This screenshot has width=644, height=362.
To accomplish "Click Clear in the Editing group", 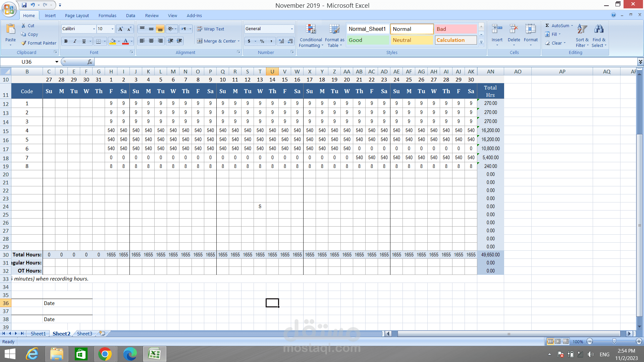I will pos(555,43).
